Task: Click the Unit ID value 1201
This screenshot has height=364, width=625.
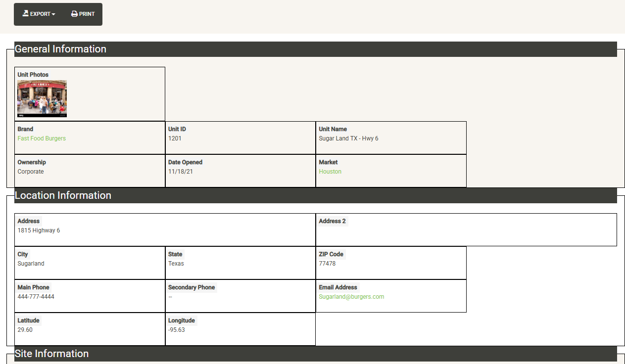Action: (x=175, y=138)
